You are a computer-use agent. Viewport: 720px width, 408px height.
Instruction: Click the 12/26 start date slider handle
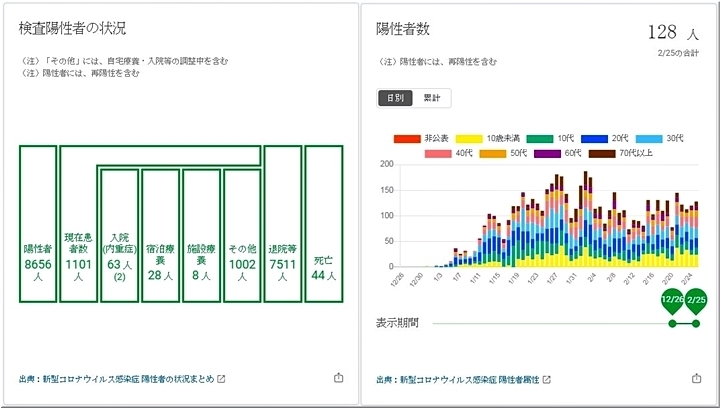672,302
